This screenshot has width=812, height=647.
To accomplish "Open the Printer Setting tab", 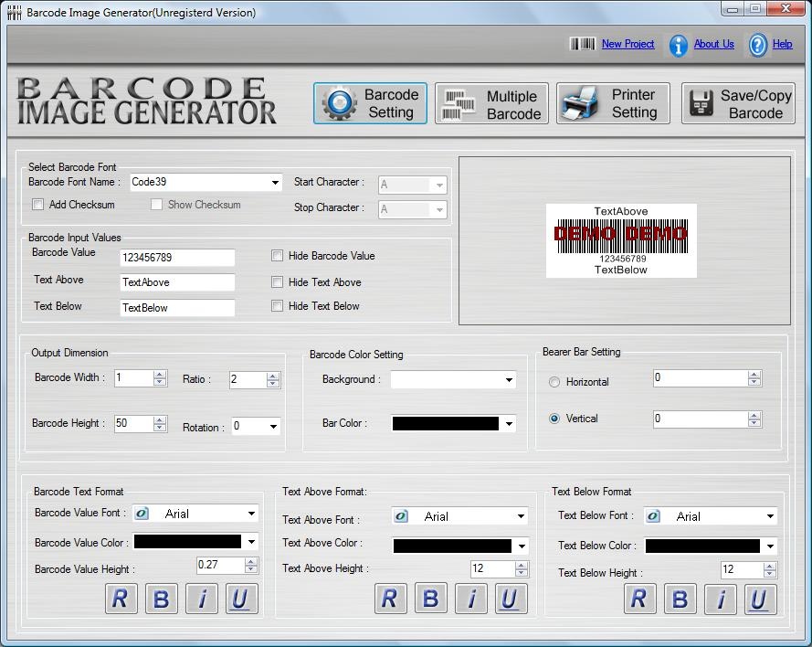I will click(x=613, y=104).
